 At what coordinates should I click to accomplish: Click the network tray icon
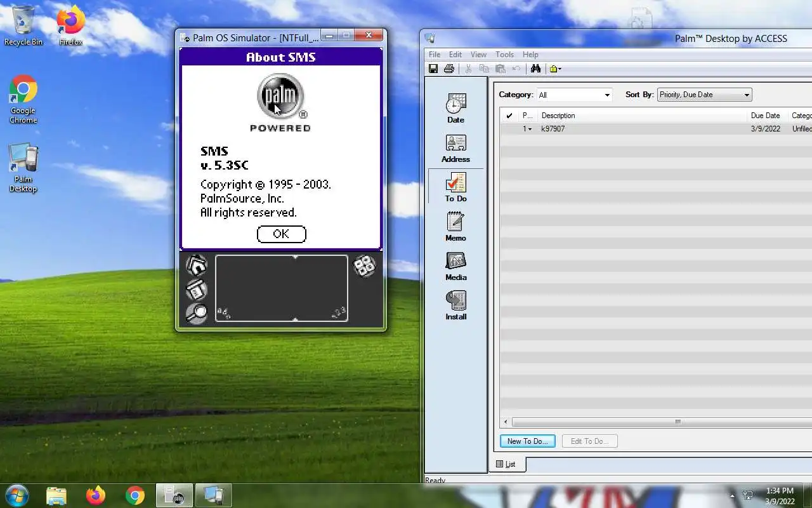pos(748,495)
